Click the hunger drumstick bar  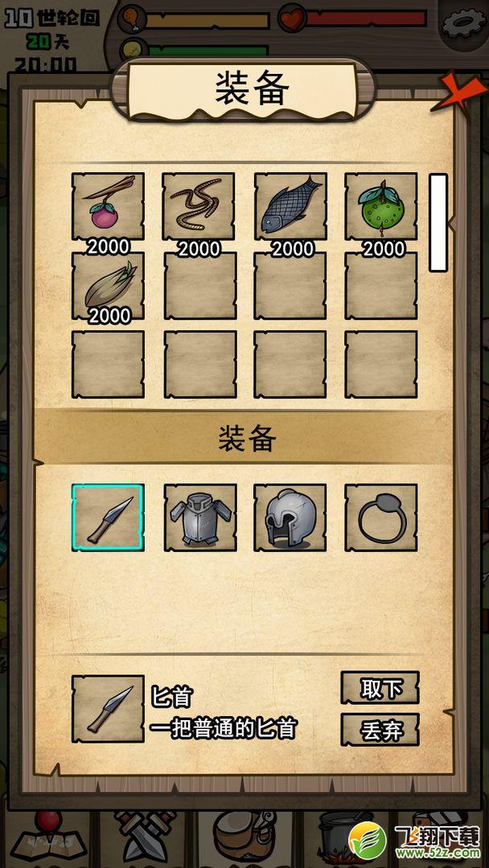[206, 20]
